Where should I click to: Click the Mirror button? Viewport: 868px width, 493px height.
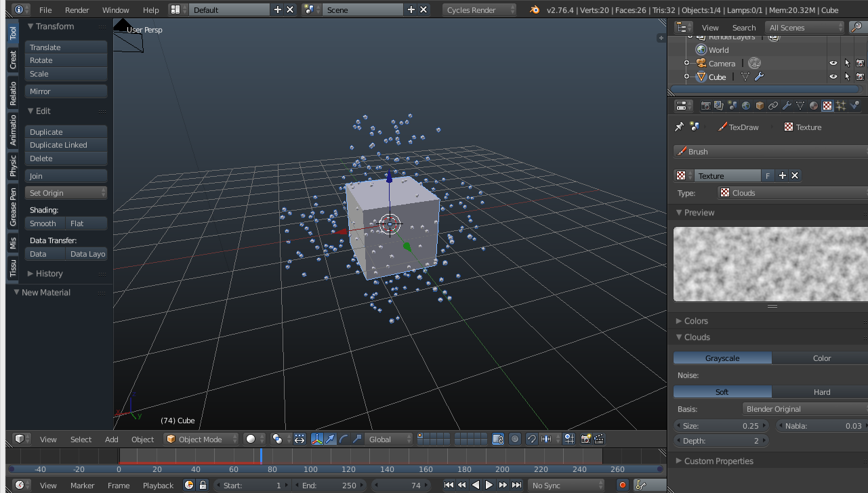[x=66, y=91]
